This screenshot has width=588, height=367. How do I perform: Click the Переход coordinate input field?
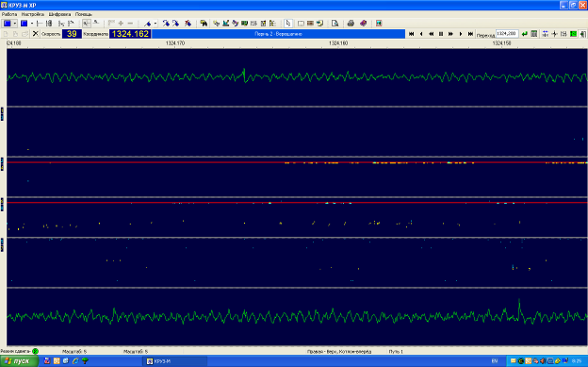point(507,34)
